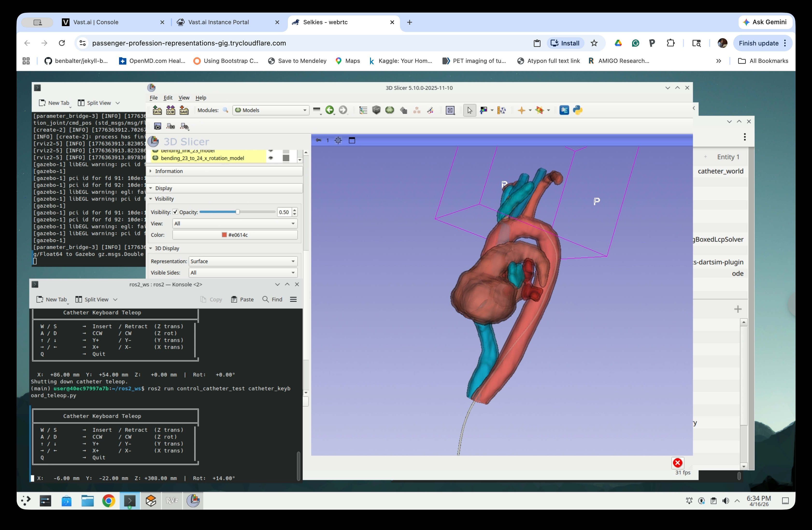Pin the 3D view controller

pyautogui.click(x=319, y=140)
